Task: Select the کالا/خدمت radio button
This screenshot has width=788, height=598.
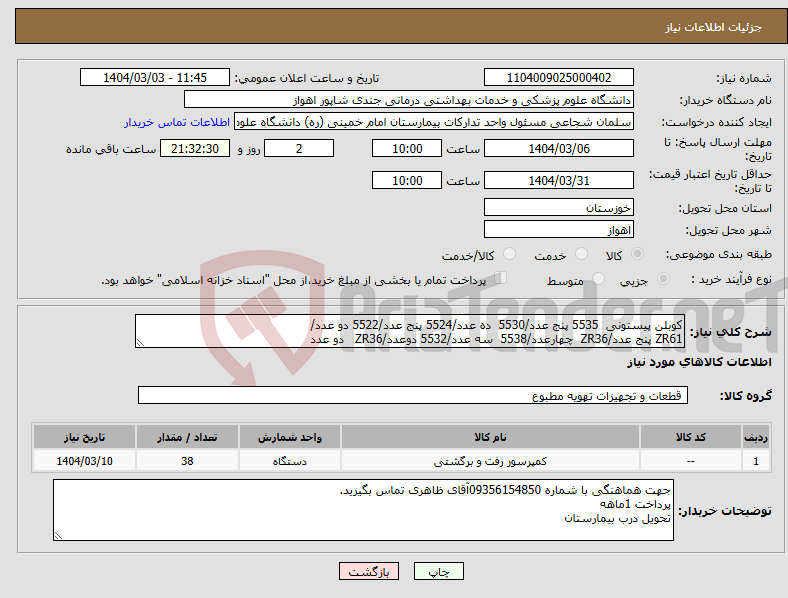Action: (x=509, y=254)
